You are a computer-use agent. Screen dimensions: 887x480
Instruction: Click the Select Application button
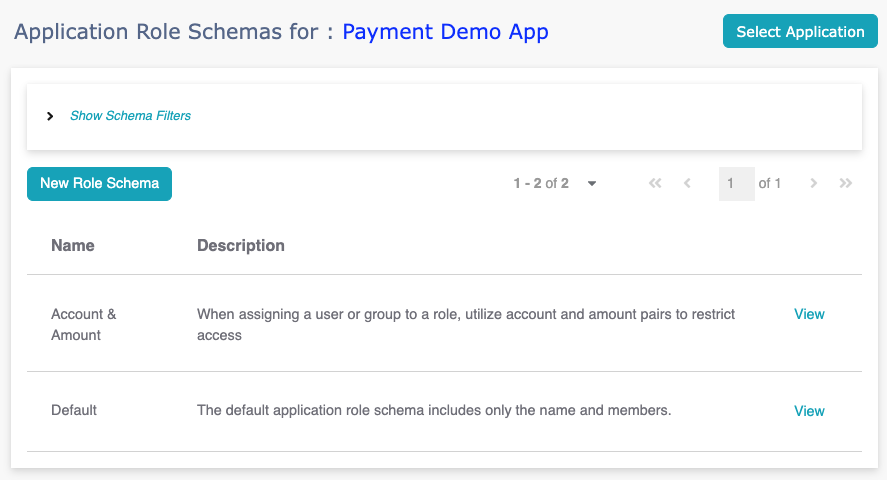point(800,31)
